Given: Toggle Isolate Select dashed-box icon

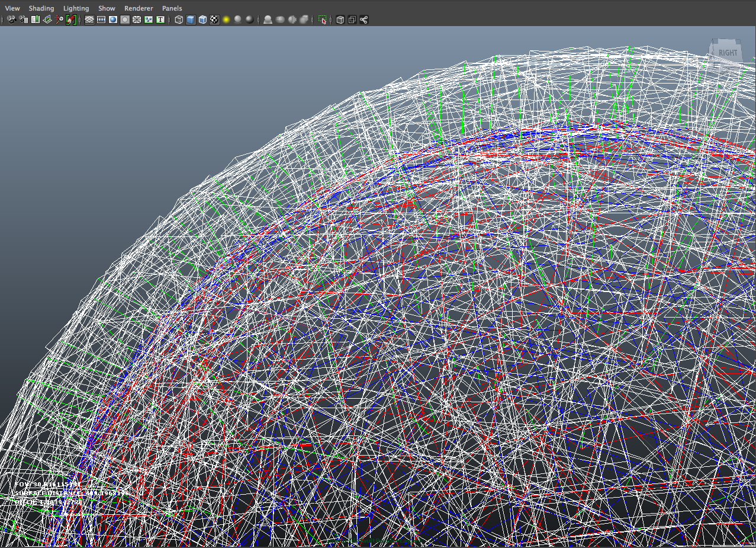Looking at the screenshot, I should (x=323, y=20).
